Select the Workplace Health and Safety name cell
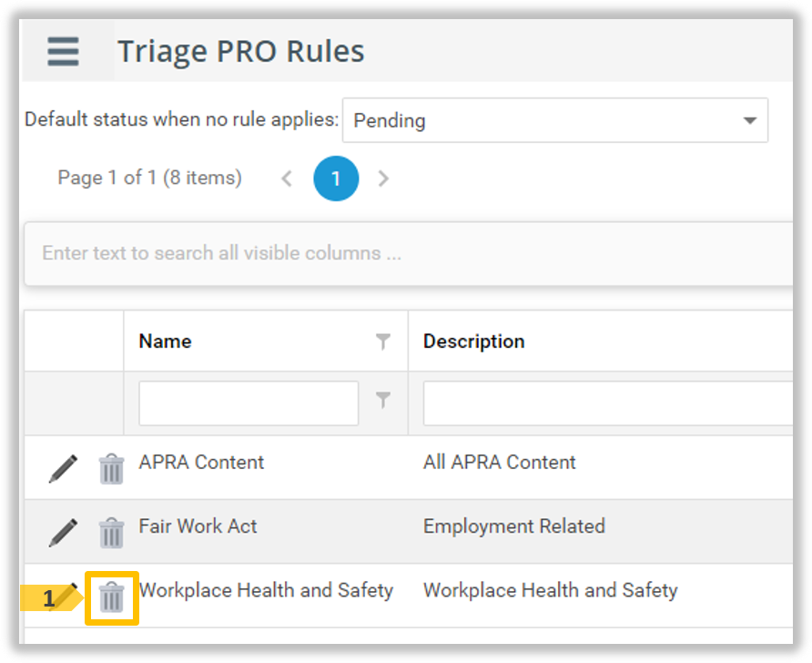Image resolution: width=812 pixels, height=663 pixels. click(266, 590)
